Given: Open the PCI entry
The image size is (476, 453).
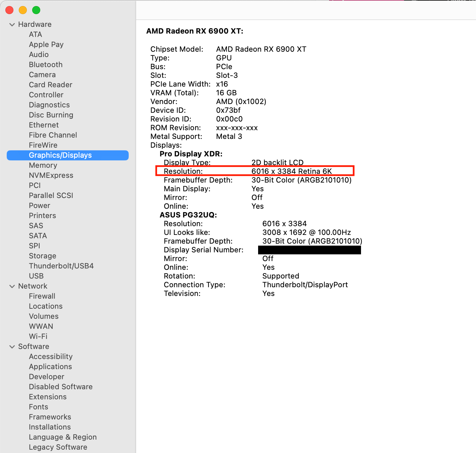Looking at the screenshot, I should tap(35, 186).
